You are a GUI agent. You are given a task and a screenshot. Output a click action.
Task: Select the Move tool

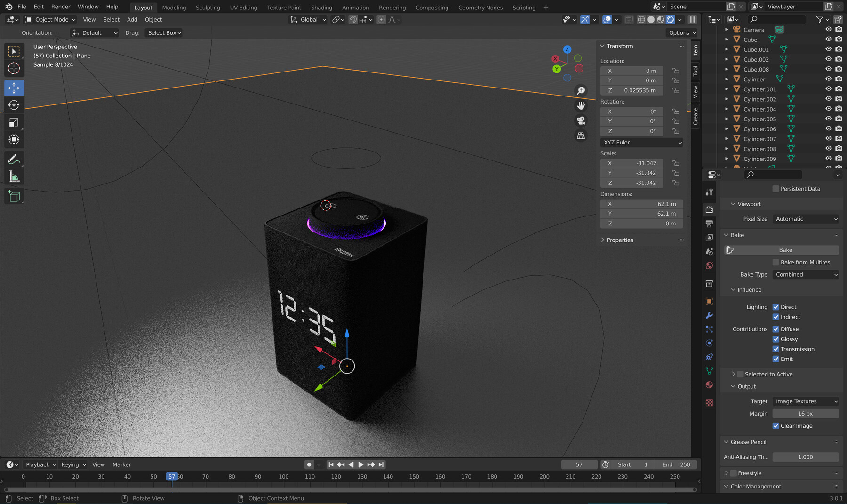[x=14, y=88]
